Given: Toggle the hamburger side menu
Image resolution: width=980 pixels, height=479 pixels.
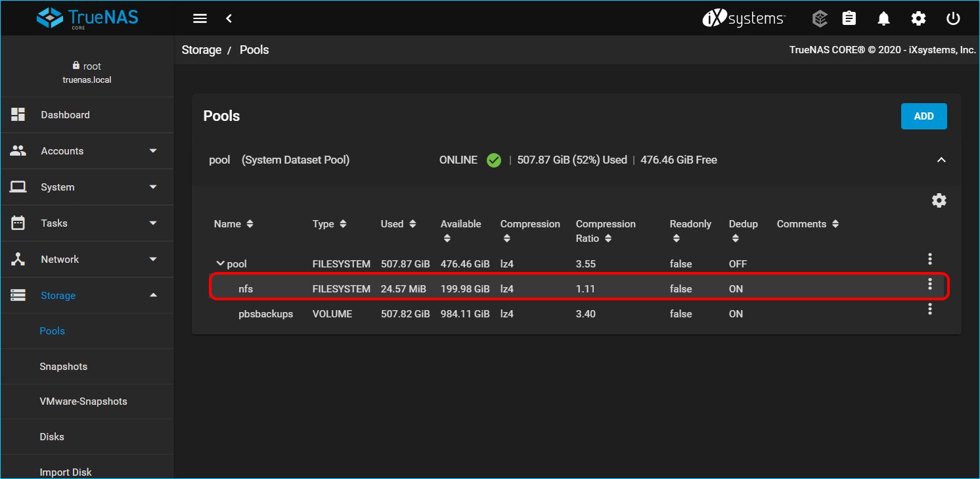Looking at the screenshot, I should click(x=200, y=18).
